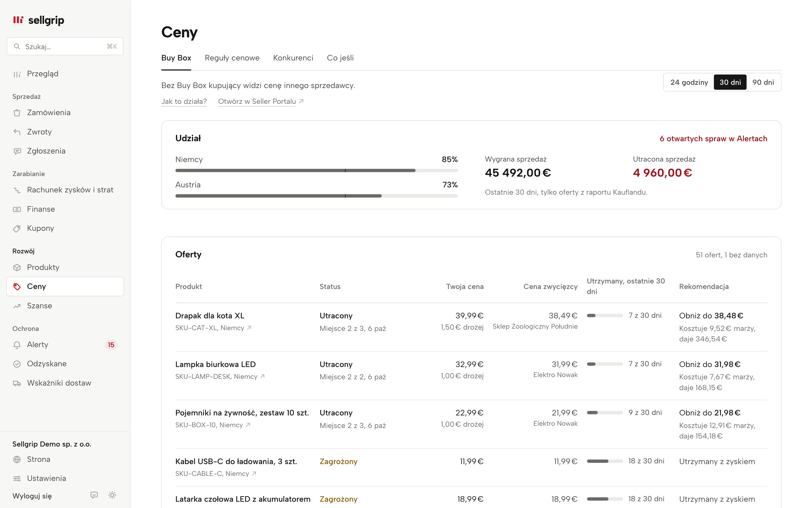Click Wyloguj się to log out

pos(32,496)
